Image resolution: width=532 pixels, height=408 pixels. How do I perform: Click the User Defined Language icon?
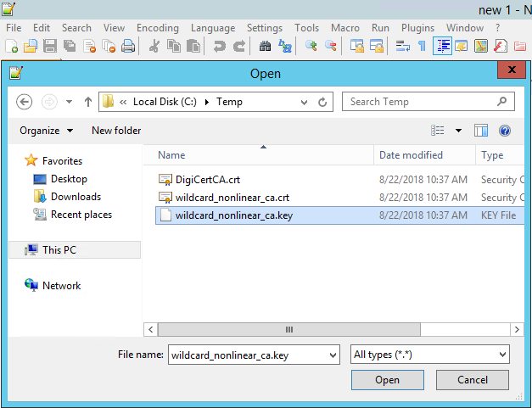(x=462, y=46)
